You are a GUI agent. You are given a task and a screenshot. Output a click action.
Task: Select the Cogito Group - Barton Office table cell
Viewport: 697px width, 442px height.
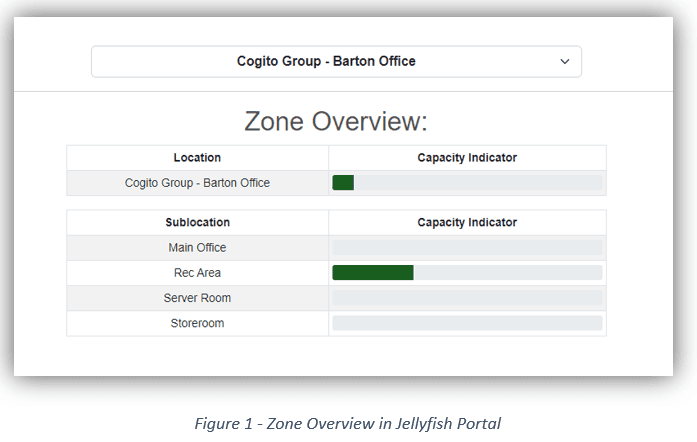197,183
